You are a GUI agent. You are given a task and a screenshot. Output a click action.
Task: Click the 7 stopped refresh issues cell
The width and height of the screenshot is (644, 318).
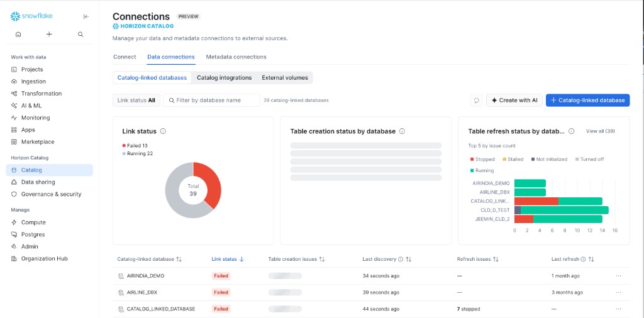click(468, 309)
